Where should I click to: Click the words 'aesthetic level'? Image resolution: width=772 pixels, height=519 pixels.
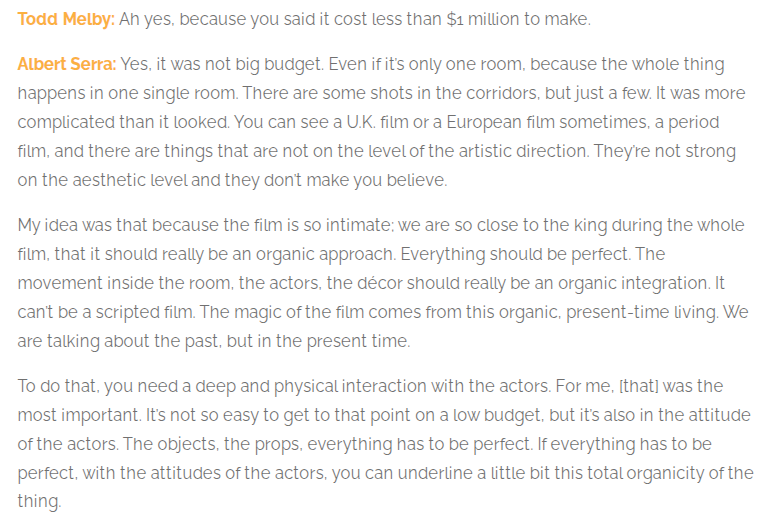(130, 180)
